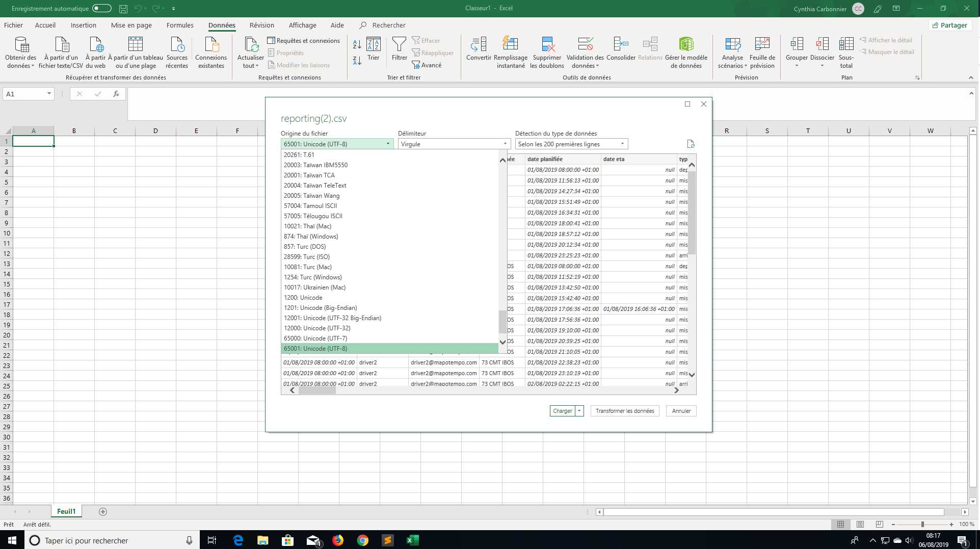Open Gérer le modèle de données
980x549 pixels.
(x=686, y=53)
